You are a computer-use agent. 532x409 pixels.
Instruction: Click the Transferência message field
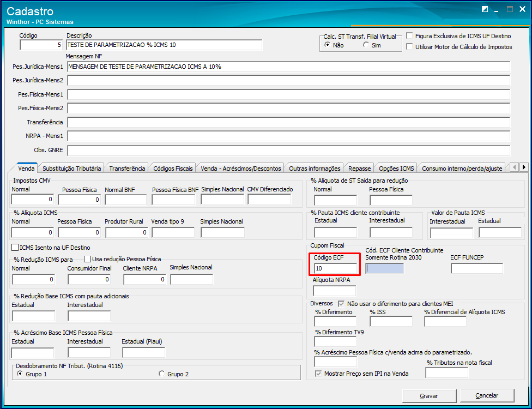(288, 122)
